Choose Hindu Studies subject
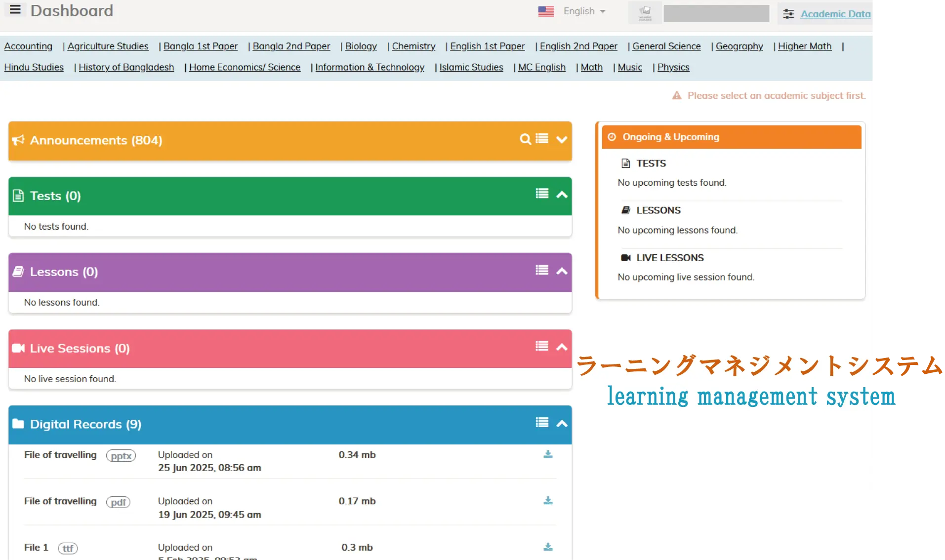The image size is (945, 560). tap(34, 67)
